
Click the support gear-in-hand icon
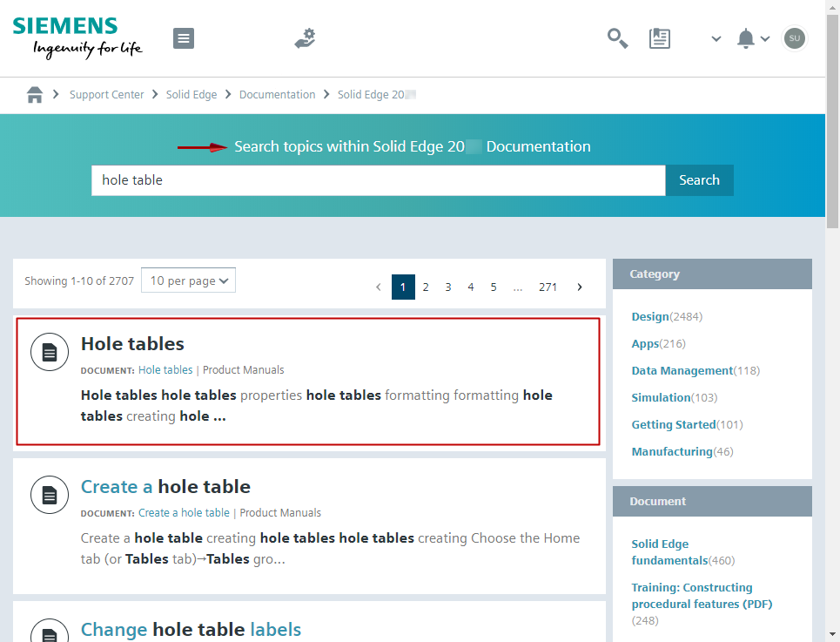coord(306,38)
